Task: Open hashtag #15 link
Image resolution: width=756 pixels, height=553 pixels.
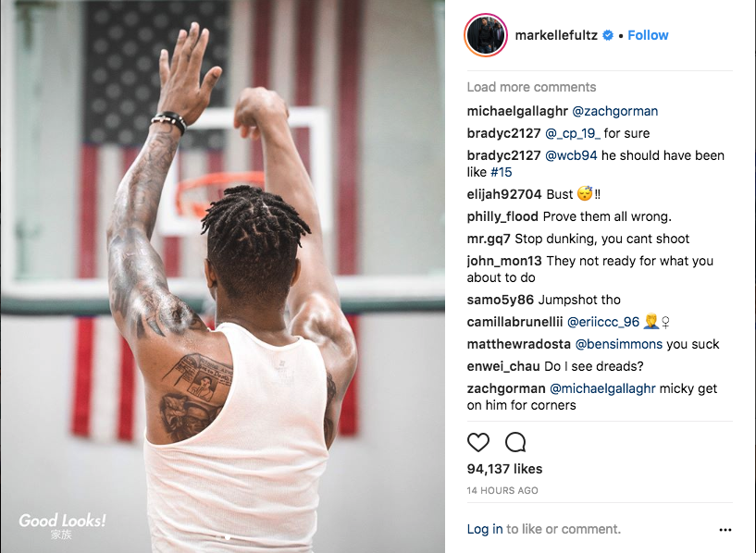Action: (x=501, y=172)
